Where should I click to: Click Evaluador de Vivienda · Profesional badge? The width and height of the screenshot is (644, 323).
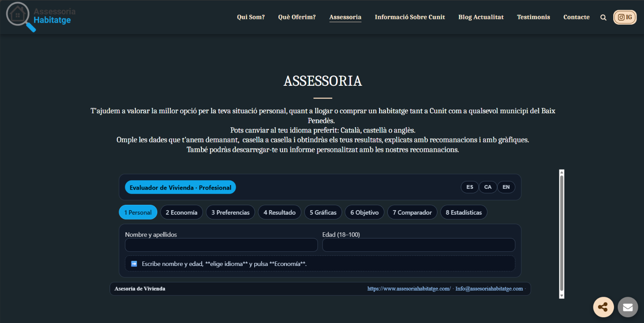180,188
